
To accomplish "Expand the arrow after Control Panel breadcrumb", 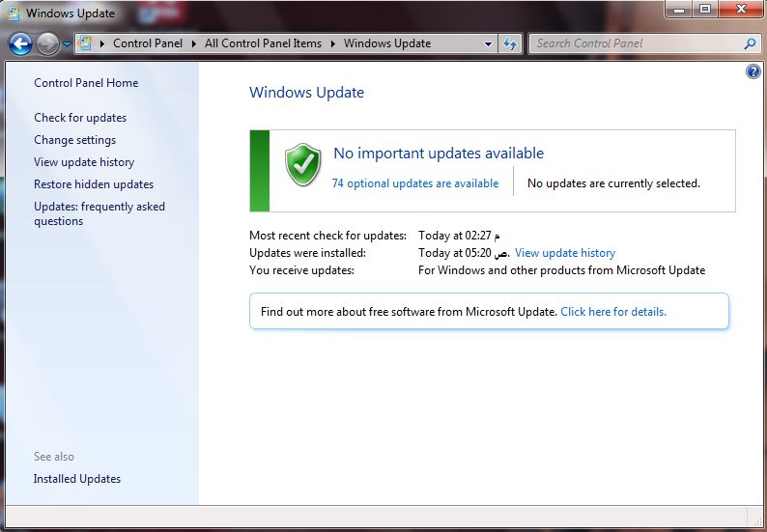I will 194,43.
